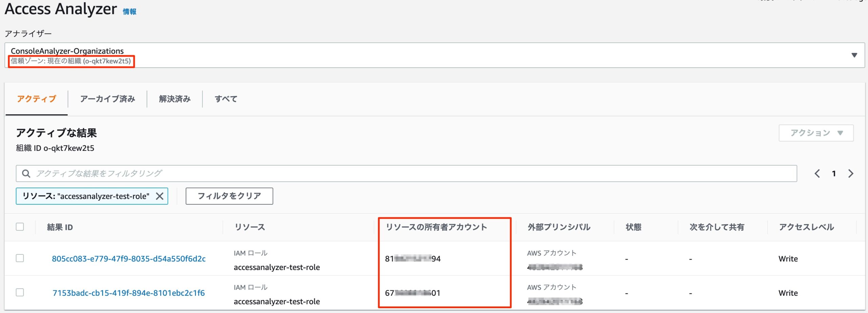Click accessanalyzer-test-role in second row

(x=277, y=301)
